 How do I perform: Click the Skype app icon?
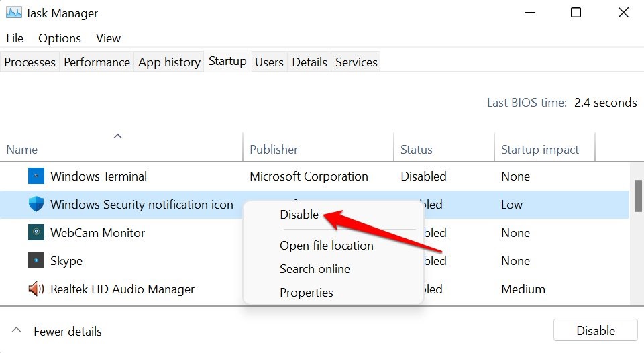pos(36,261)
